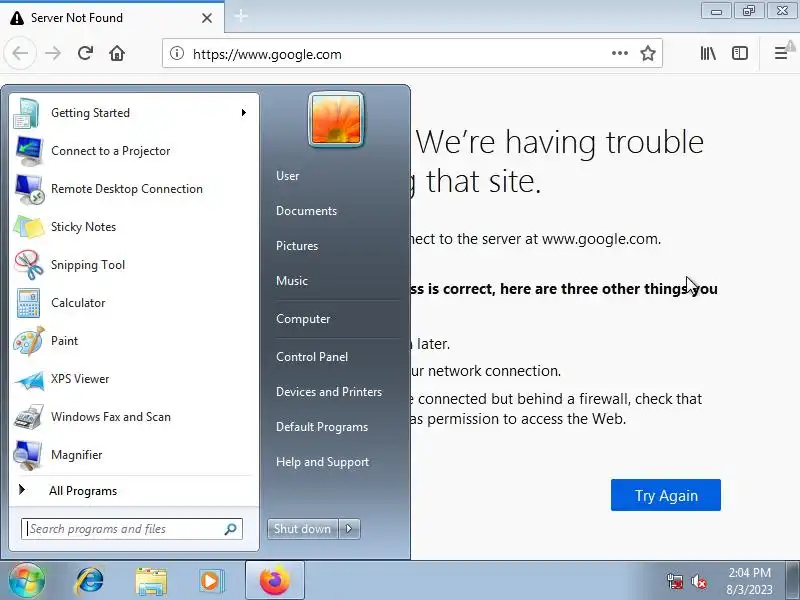
Task: Go to the Firefox home page
Action: pyautogui.click(x=117, y=53)
